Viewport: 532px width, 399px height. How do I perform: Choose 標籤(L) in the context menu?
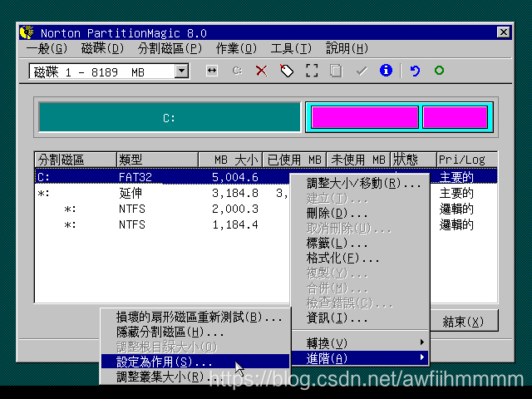pyautogui.click(x=360, y=243)
